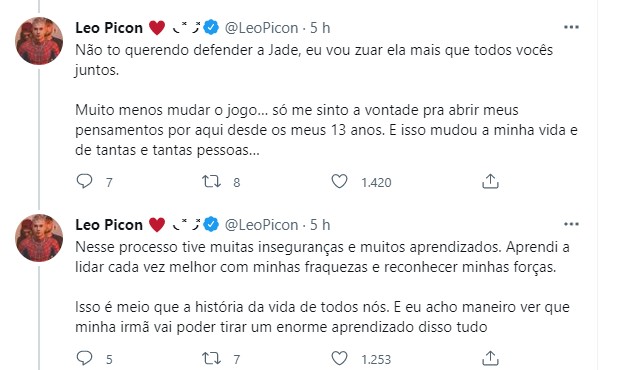
Task: Open Leo Picon's avatar in the second tweet
Action: pyautogui.click(x=39, y=238)
